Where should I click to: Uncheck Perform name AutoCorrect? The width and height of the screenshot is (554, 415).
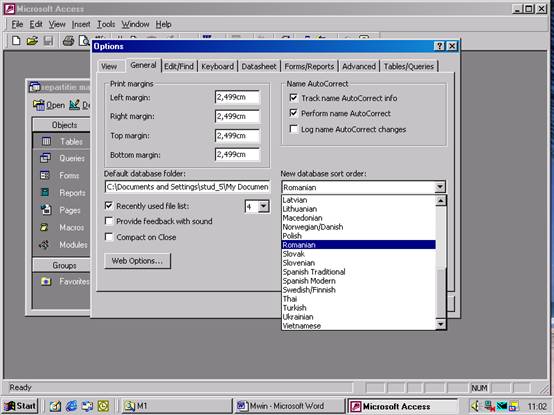293,113
